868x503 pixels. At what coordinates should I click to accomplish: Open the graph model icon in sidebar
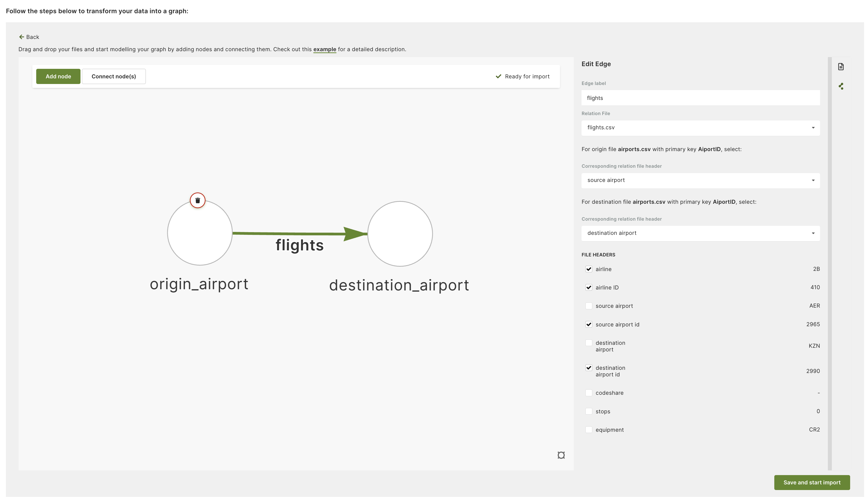(x=841, y=86)
